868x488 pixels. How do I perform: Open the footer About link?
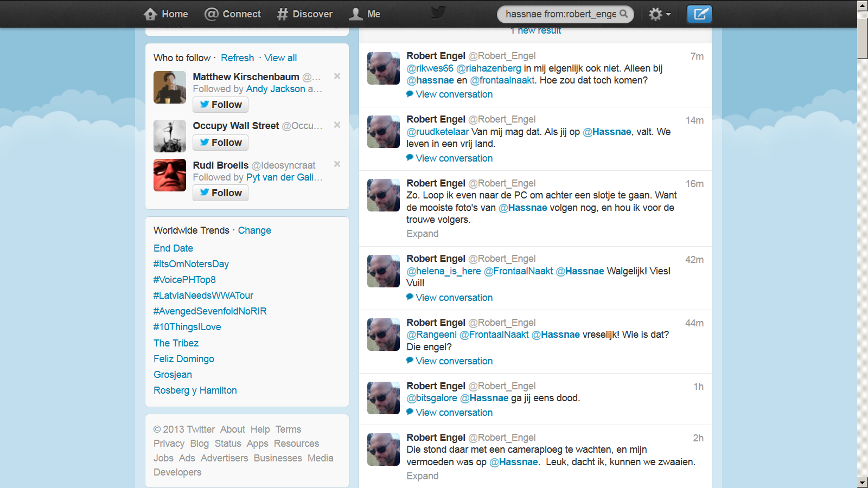click(233, 429)
